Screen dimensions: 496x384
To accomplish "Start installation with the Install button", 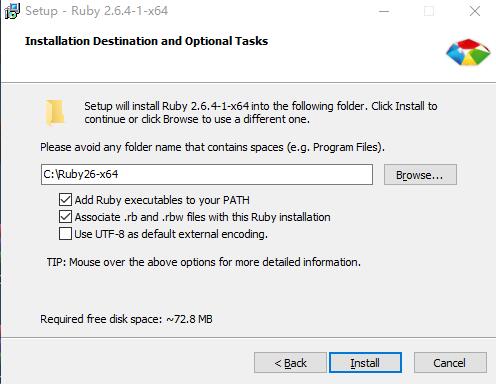I will coord(365,363).
